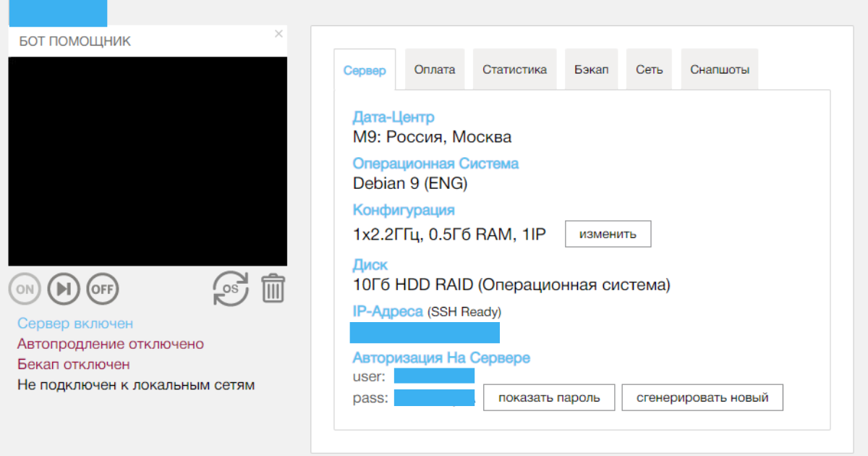
Task: Close the БОТ ПОМОЩНИК panel
Action: [278, 33]
